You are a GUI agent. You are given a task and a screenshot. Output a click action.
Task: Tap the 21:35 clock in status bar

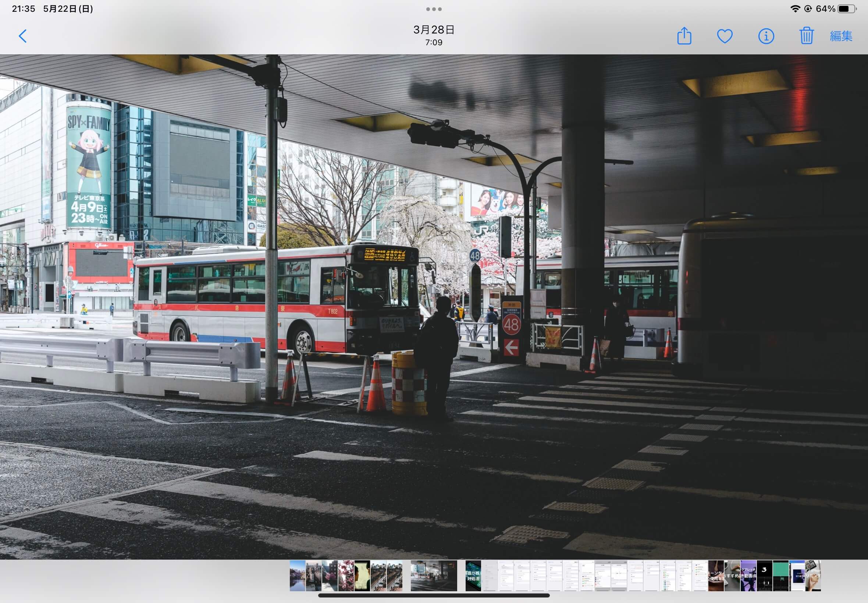click(x=24, y=9)
